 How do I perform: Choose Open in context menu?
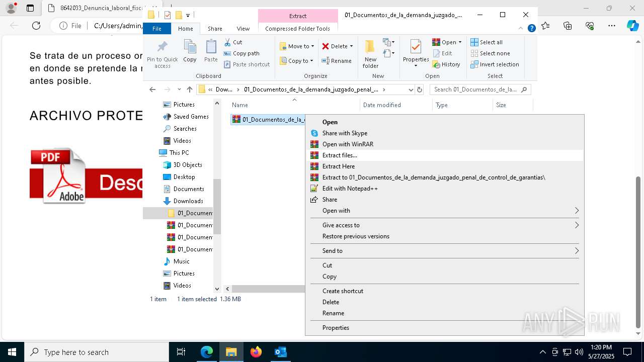(x=444, y=122)
